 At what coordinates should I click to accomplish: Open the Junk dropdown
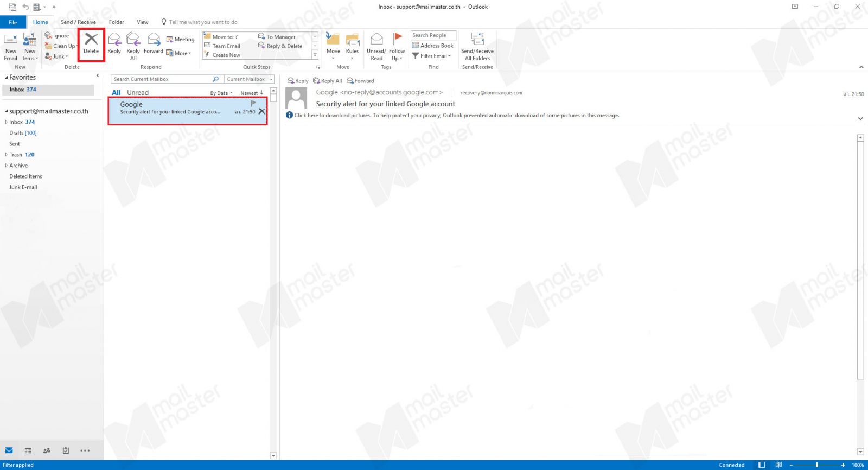[56, 56]
